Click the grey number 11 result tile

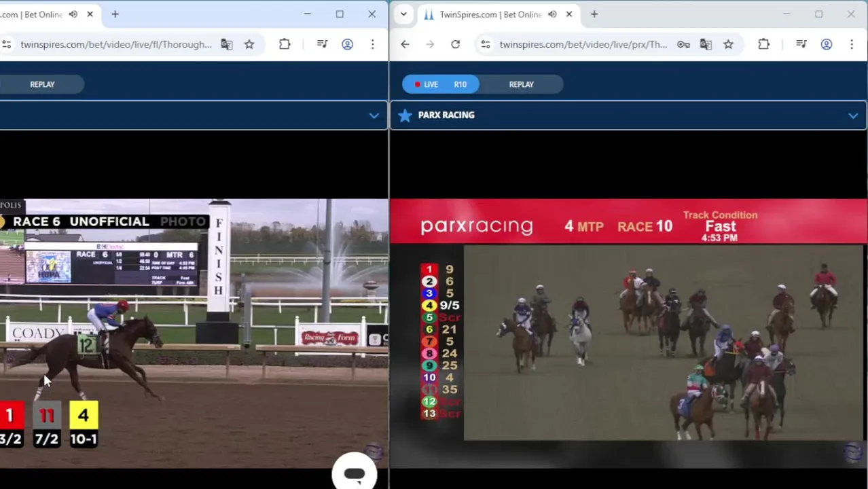click(46, 415)
